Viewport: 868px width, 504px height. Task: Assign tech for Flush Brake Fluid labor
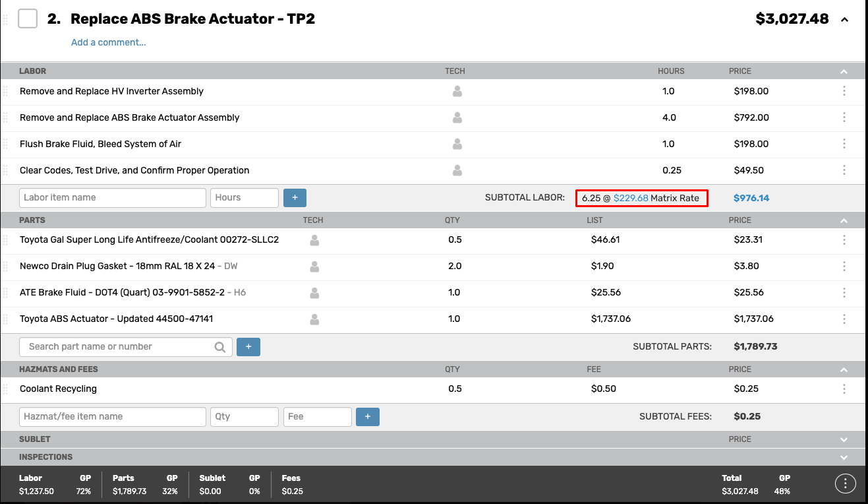457,144
